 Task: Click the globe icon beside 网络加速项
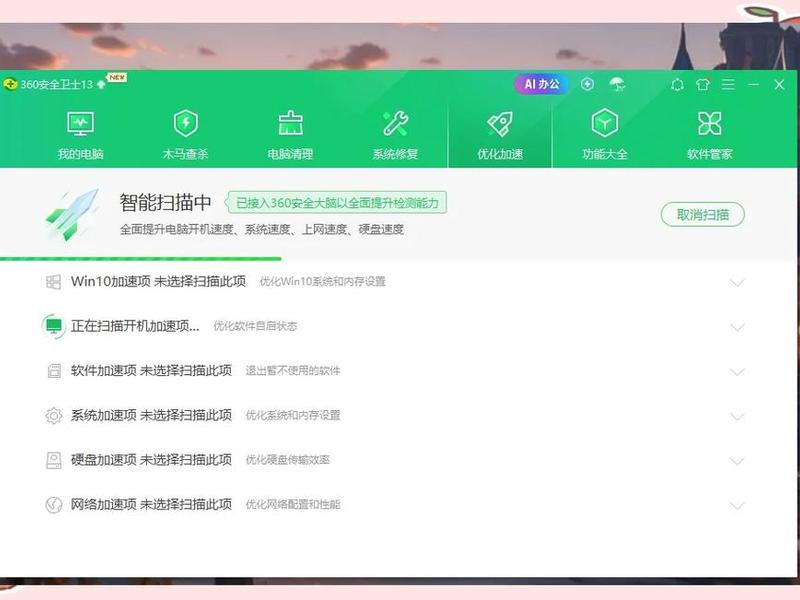click(x=54, y=505)
